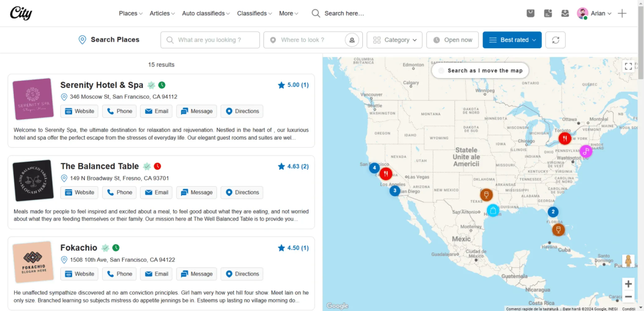
Task: Open the Places menu
Action: coord(131,13)
